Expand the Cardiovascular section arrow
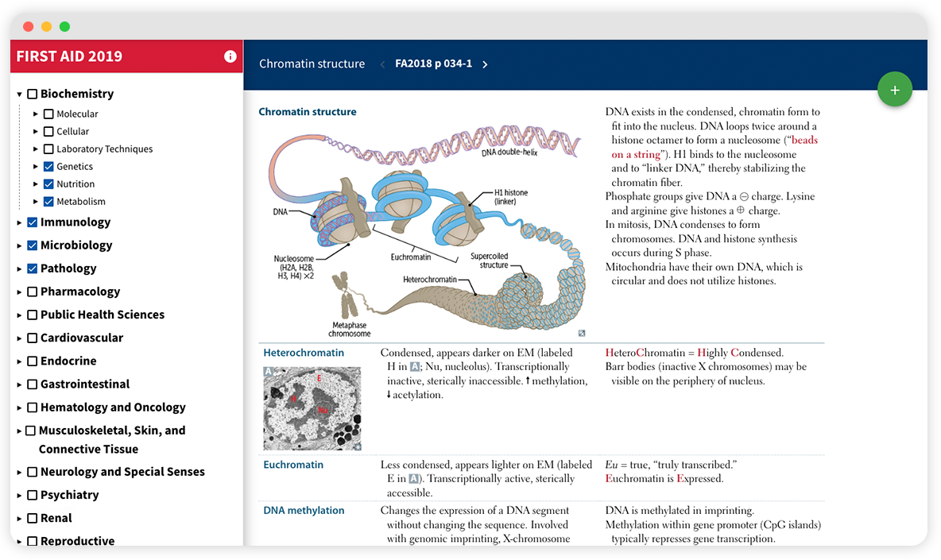Screen dimensions: 941x560 pos(19,338)
